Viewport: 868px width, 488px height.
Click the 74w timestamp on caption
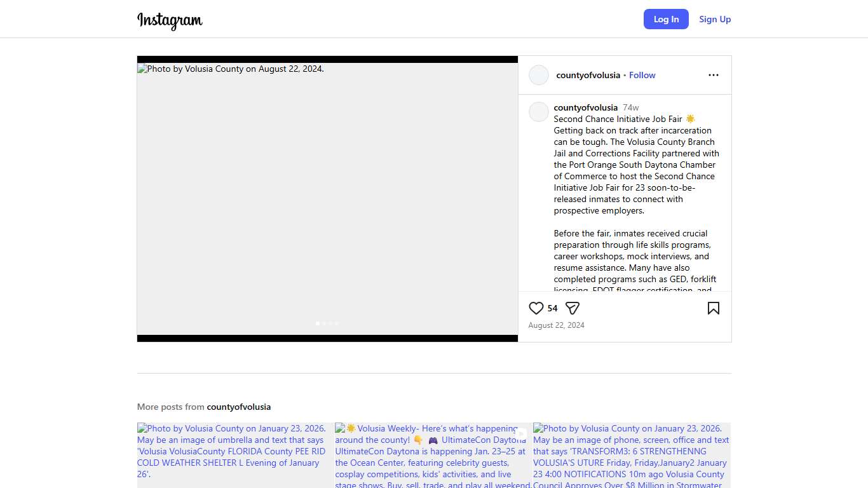(x=630, y=107)
